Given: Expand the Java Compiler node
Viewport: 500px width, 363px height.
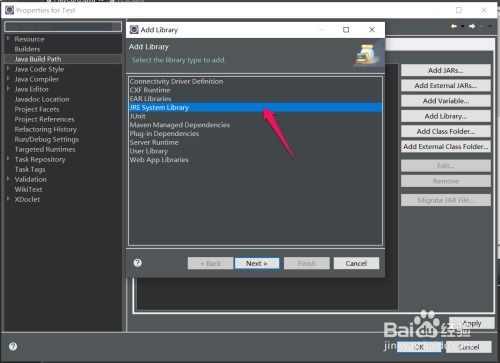Looking at the screenshot, I should [x=8, y=79].
